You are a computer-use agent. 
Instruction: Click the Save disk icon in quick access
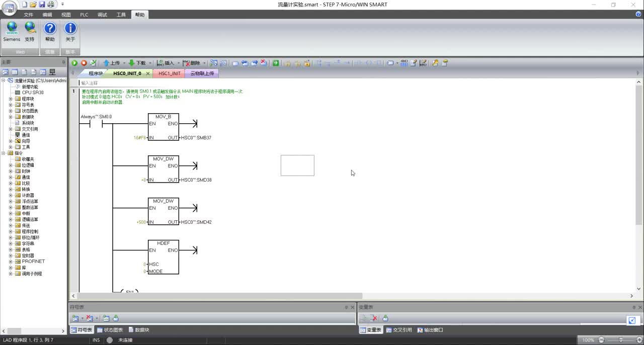tap(42, 4)
